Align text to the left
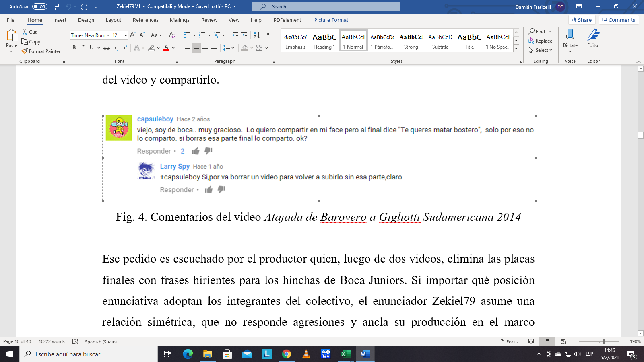The width and height of the screenshot is (644, 362). (x=187, y=48)
